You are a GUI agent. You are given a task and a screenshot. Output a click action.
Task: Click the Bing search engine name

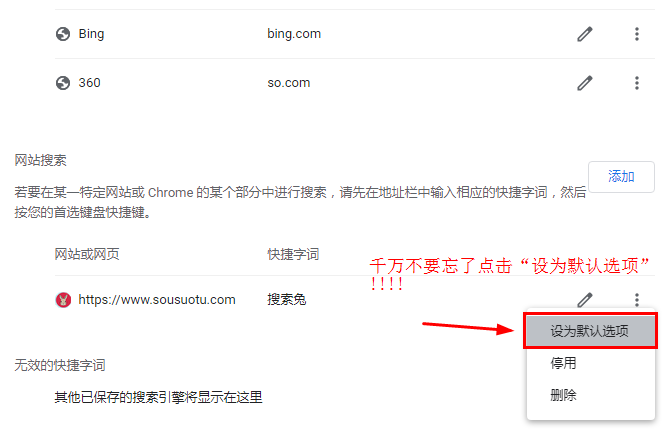pos(91,34)
